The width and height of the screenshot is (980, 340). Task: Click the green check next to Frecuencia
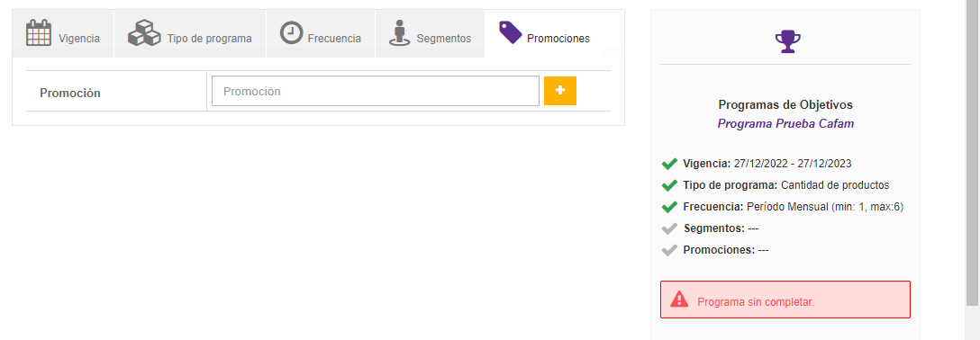point(669,207)
